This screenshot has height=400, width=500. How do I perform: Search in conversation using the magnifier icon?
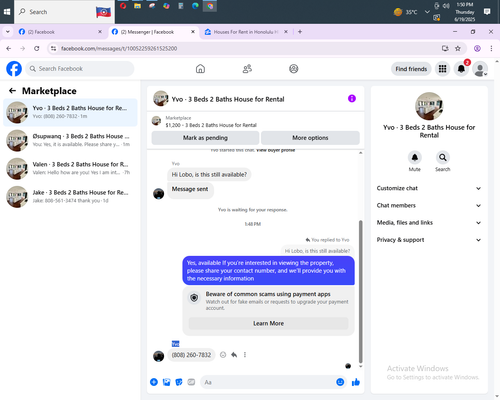pos(442,157)
